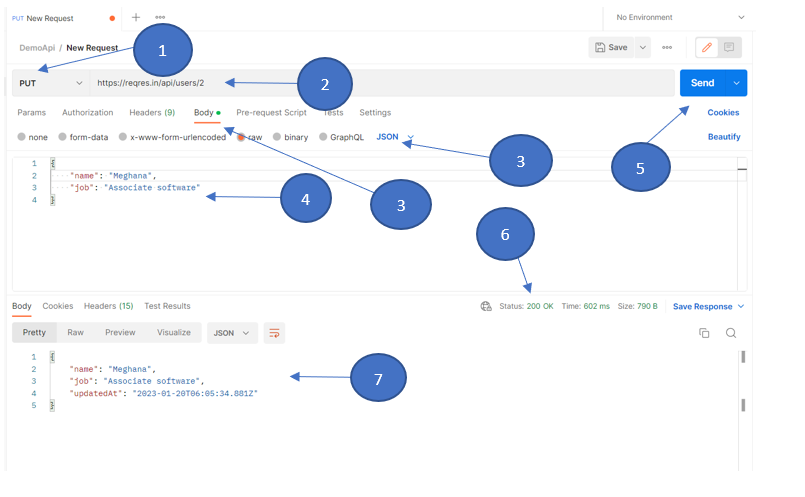Switch response view to Visualize
805x497 pixels.
pyautogui.click(x=174, y=333)
